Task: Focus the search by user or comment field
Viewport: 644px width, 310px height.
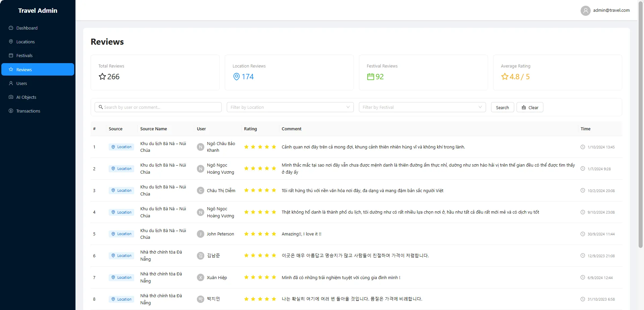Action: (158, 107)
